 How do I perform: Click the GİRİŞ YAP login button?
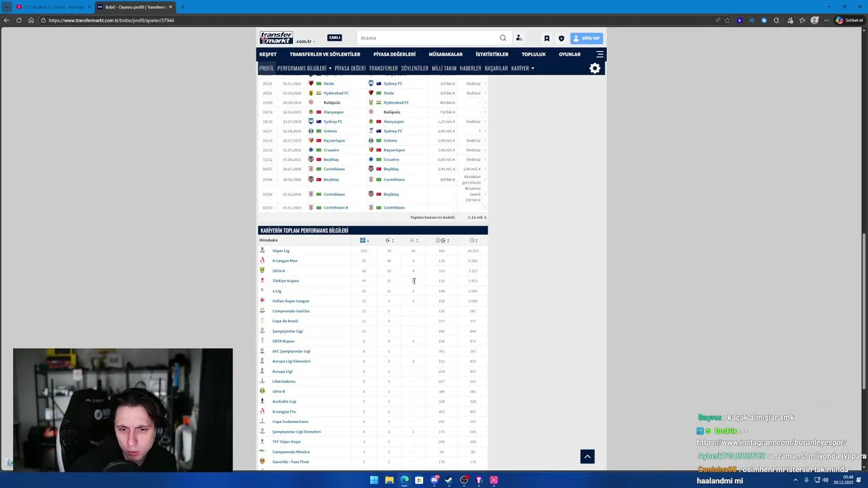pos(587,39)
